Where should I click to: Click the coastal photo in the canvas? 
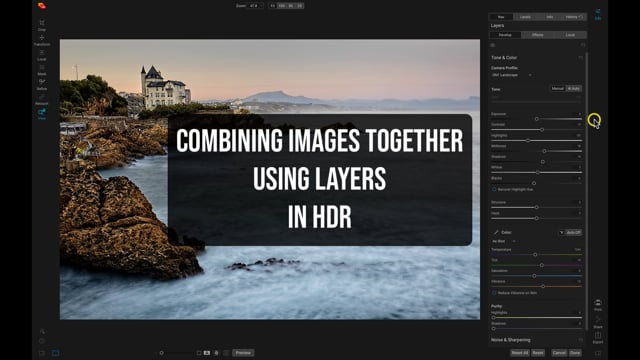(x=270, y=179)
